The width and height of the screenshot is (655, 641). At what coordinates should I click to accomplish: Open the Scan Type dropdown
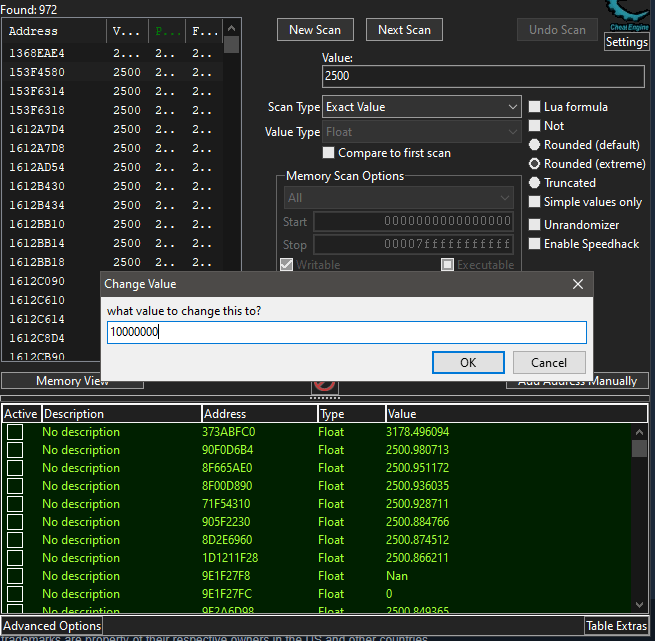tap(421, 107)
